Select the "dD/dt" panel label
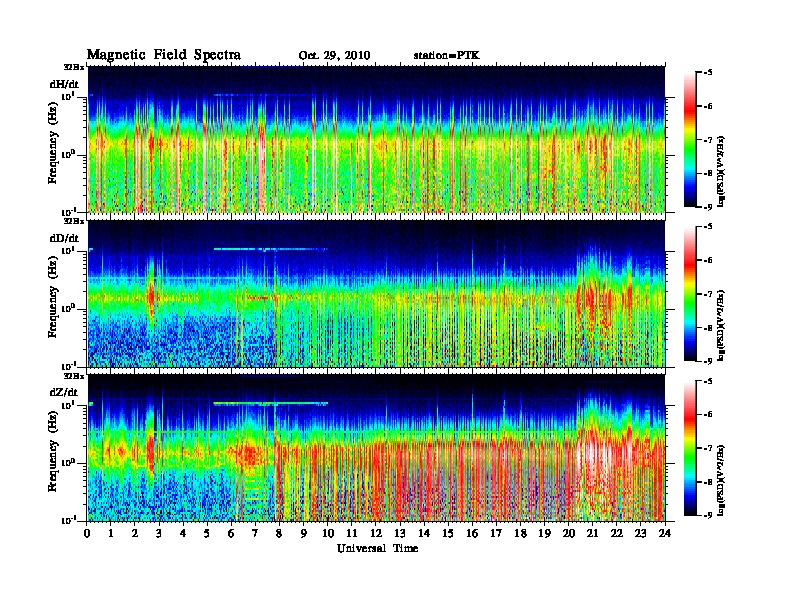 click(64, 238)
